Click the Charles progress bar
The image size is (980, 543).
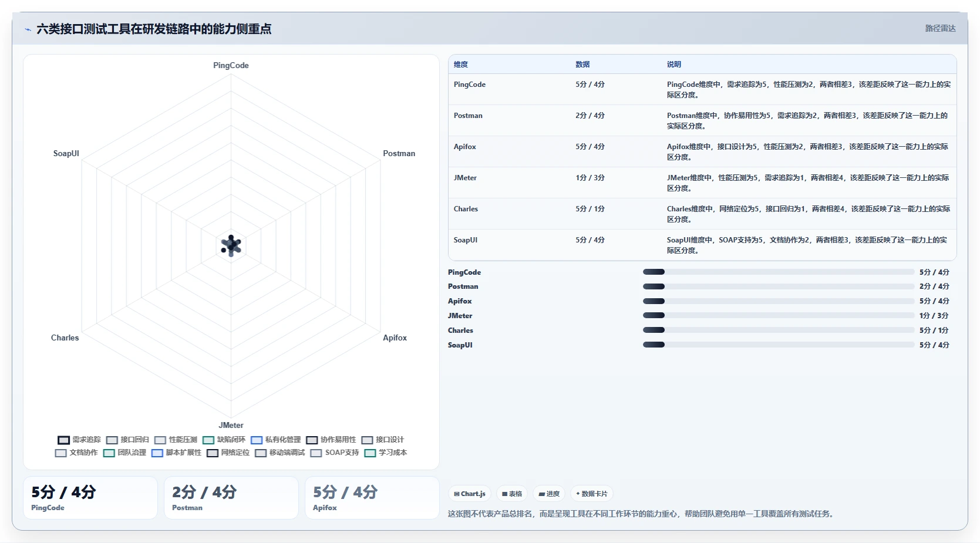(x=779, y=330)
